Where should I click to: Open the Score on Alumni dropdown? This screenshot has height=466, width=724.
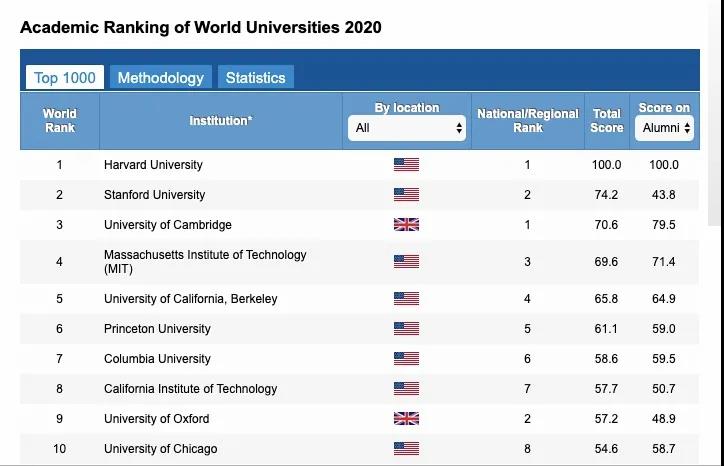[x=664, y=128]
